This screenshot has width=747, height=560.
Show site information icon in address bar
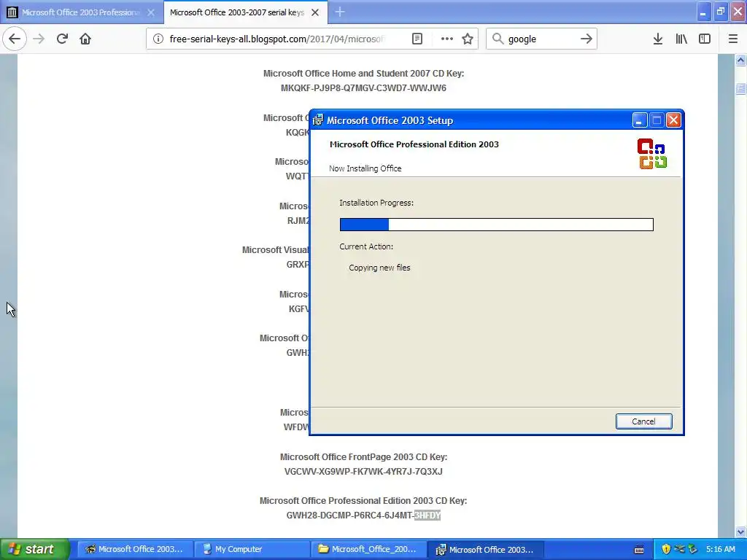point(158,39)
